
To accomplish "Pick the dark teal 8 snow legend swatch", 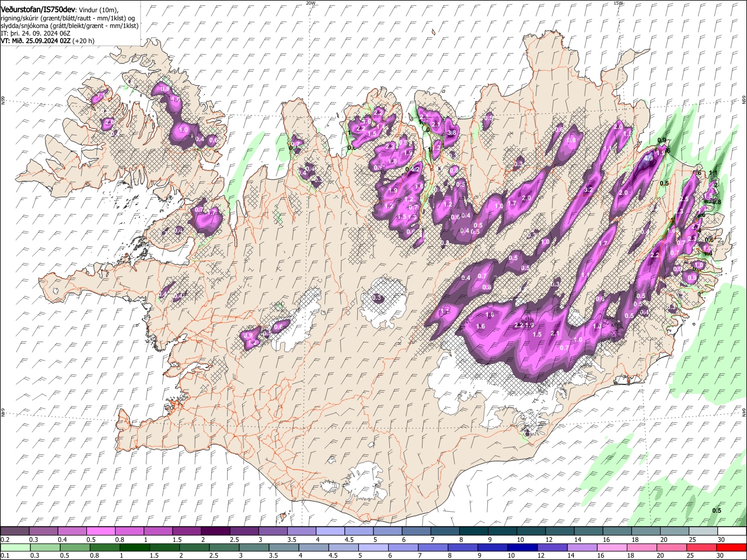I will pos(473,531).
